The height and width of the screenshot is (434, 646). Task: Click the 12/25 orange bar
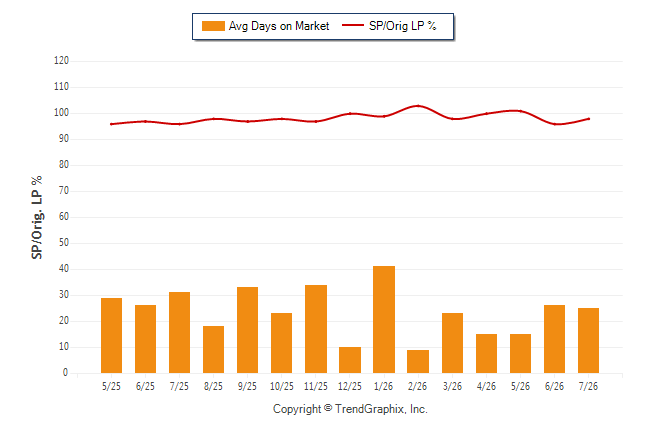point(350,360)
